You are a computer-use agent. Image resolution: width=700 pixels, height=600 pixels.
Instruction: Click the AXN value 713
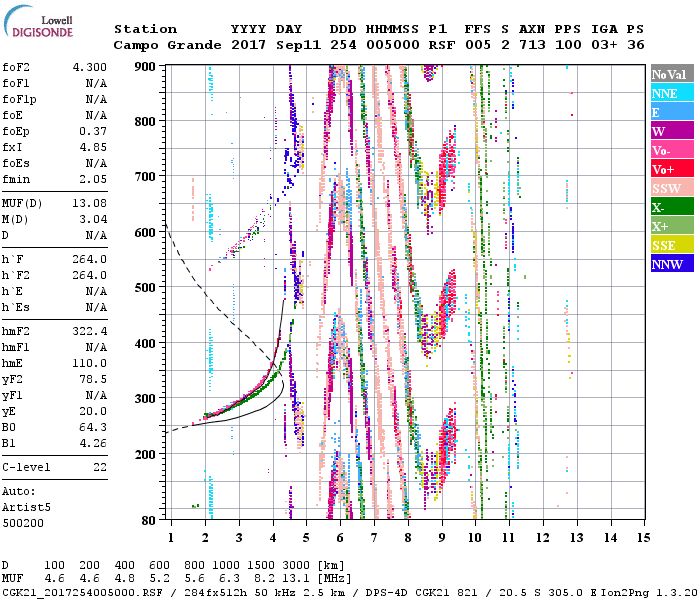(x=532, y=45)
